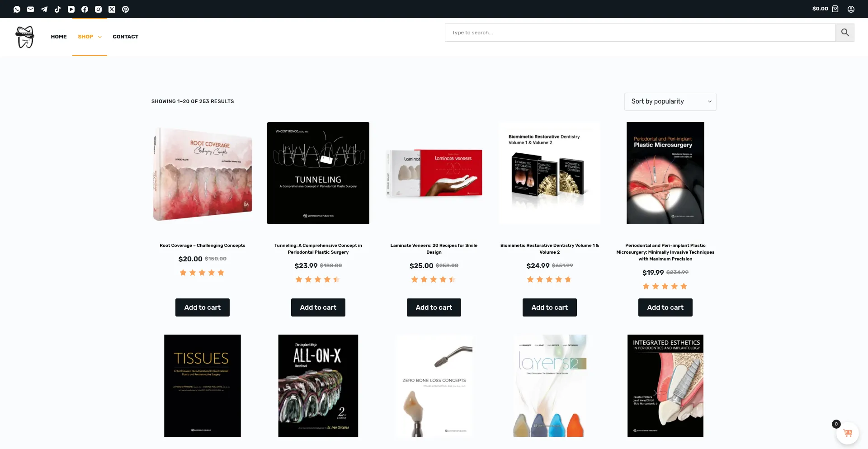Open the $0.00 cart dropdown in header
Screen dimensions: 868x449
coord(825,9)
